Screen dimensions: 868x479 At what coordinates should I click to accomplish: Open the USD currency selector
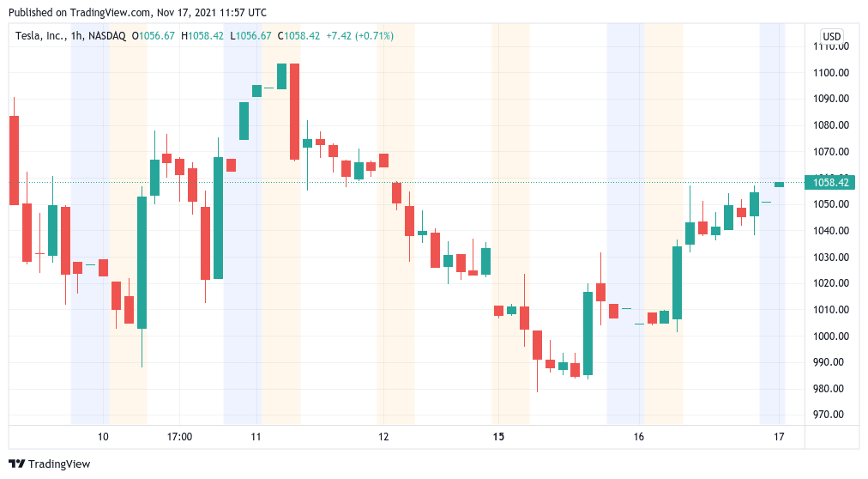tap(831, 36)
